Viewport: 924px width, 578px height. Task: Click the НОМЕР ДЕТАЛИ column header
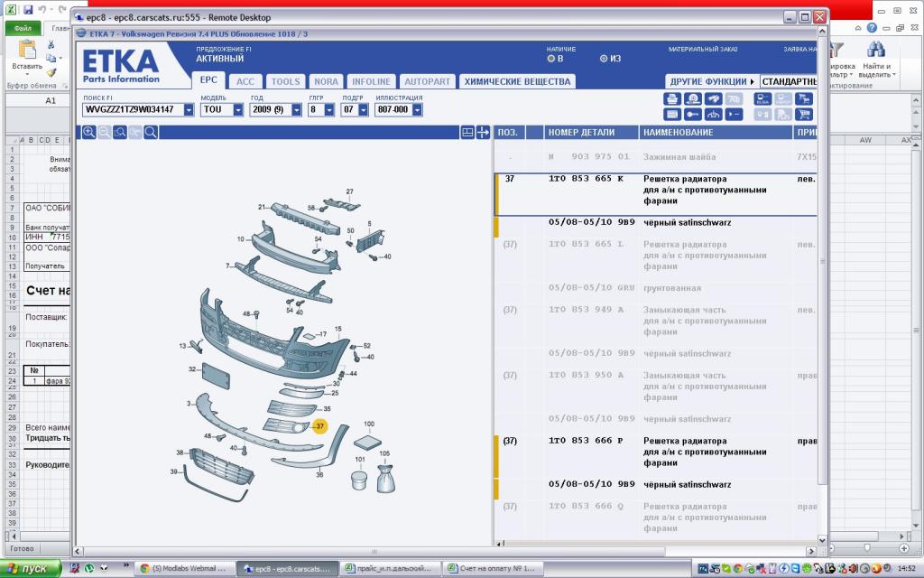tap(591, 132)
